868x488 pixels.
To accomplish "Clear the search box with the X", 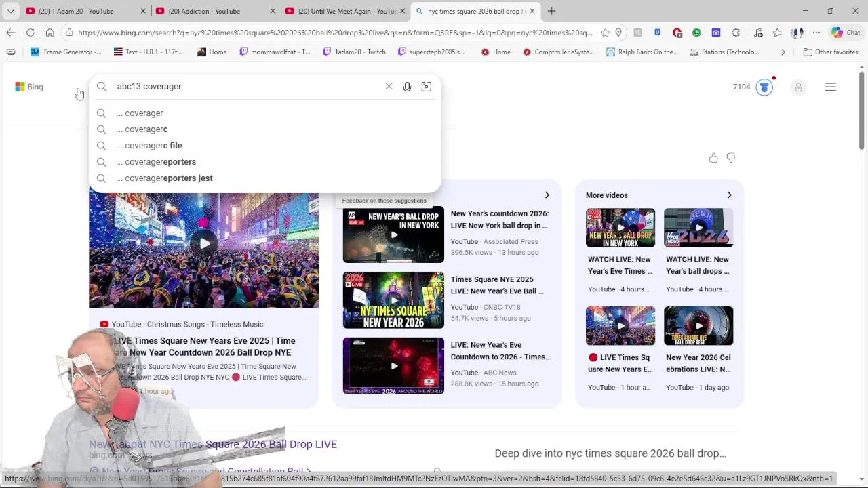I will [x=389, y=87].
